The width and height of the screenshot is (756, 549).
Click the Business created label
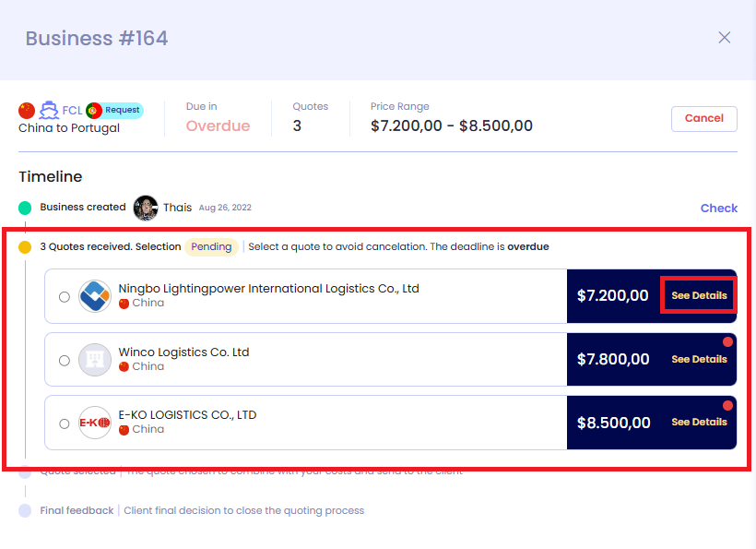click(x=83, y=207)
